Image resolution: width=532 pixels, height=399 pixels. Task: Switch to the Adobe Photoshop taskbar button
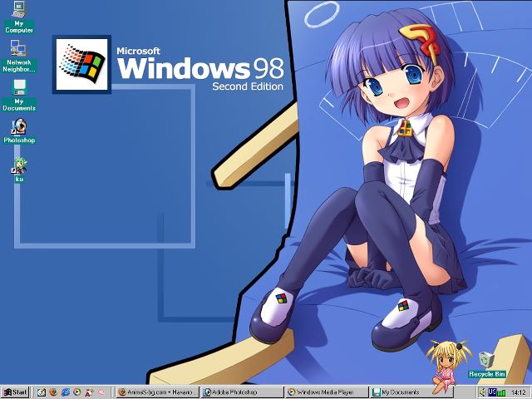point(242,392)
